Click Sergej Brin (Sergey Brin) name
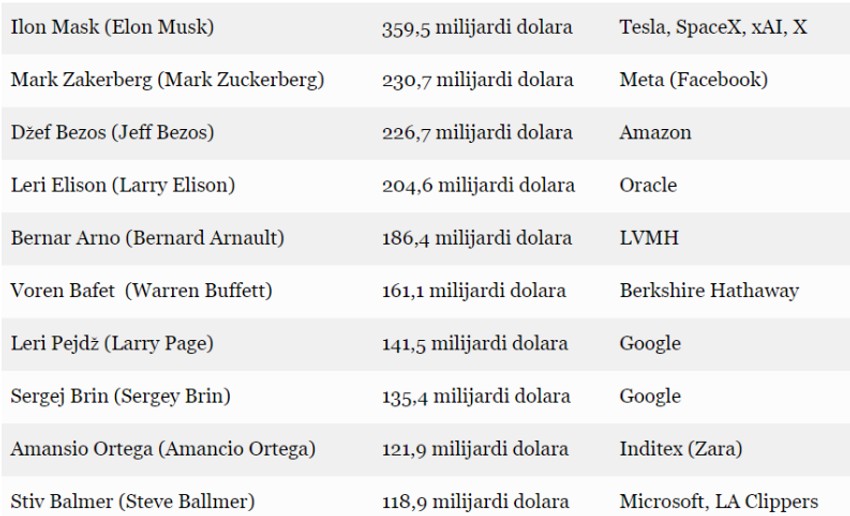The image size is (850, 516). click(120, 396)
